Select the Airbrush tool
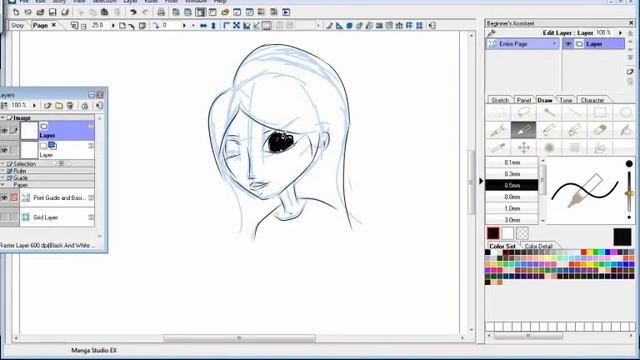 pyautogui.click(x=549, y=147)
